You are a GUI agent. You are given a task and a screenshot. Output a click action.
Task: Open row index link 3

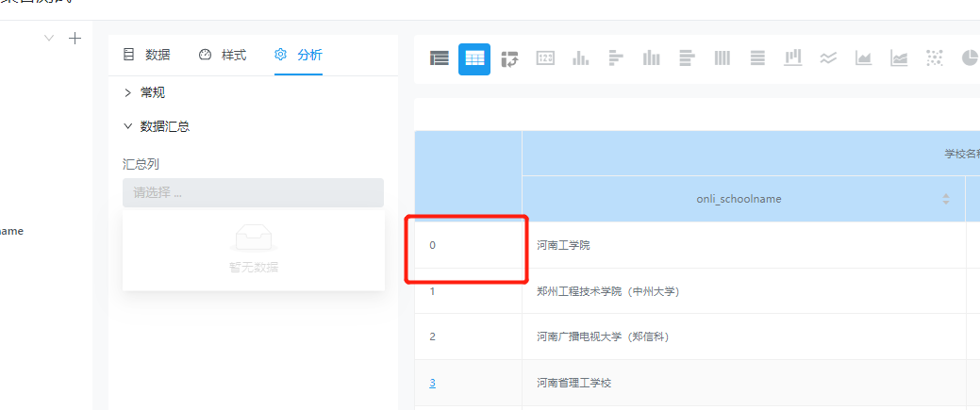pyautogui.click(x=433, y=383)
